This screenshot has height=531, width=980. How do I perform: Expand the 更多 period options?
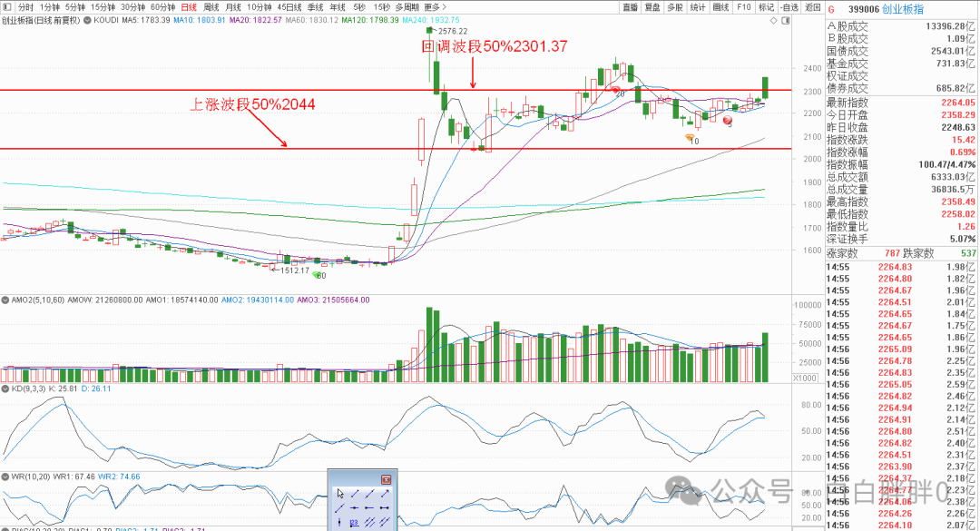click(x=435, y=7)
